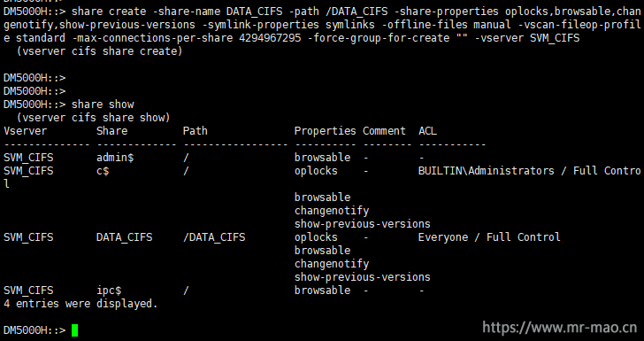Click the Everyone / Full Control ACL text
Image resolution: width=644 pixels, height=341 pixels.
[x=489, y=237]
